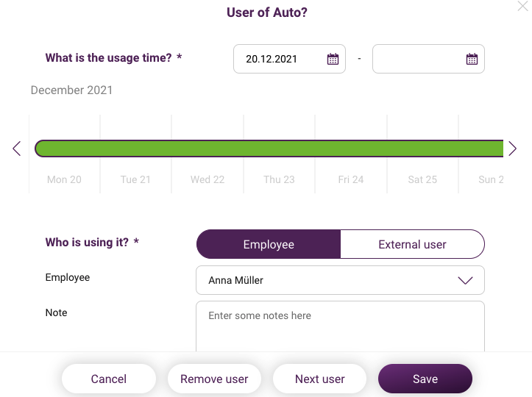
Task: Click into the notes text area
Action: [x=340, y=326]
